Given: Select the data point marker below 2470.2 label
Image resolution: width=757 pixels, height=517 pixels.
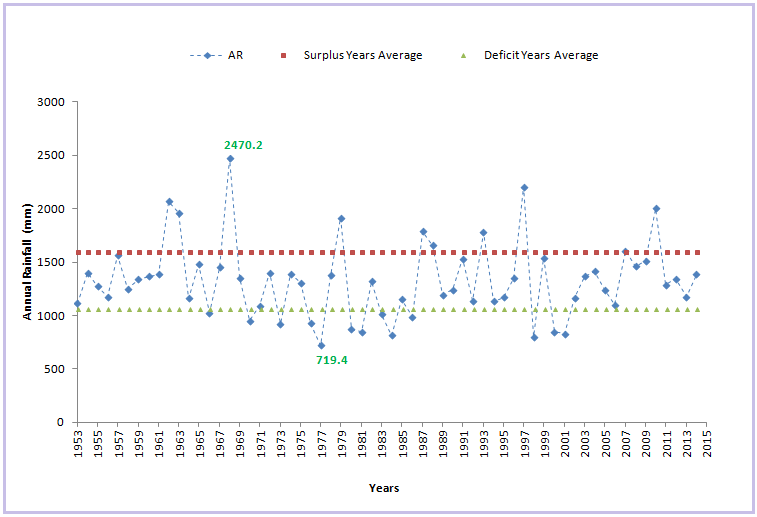Looking at the screenshot, I should click(230, 158).
